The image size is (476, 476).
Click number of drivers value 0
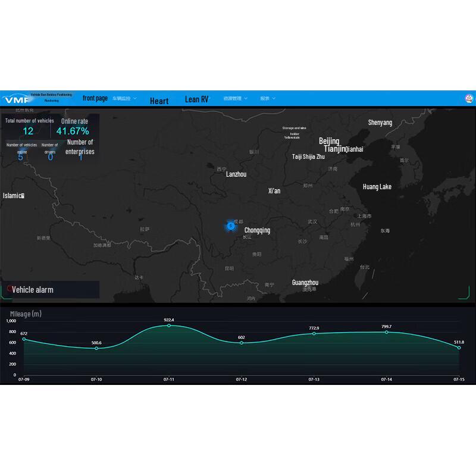[x=51, y=157]
